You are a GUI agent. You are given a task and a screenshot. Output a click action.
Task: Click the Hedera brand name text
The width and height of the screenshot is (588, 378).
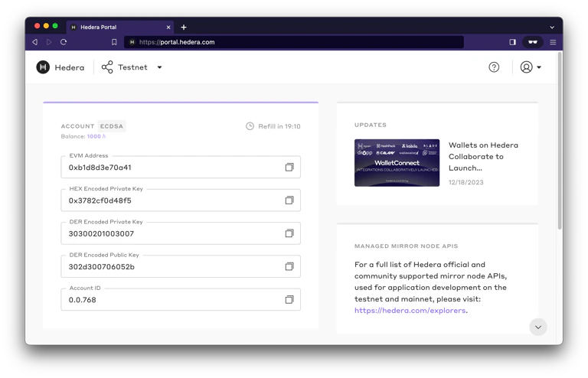pos(70,67)
